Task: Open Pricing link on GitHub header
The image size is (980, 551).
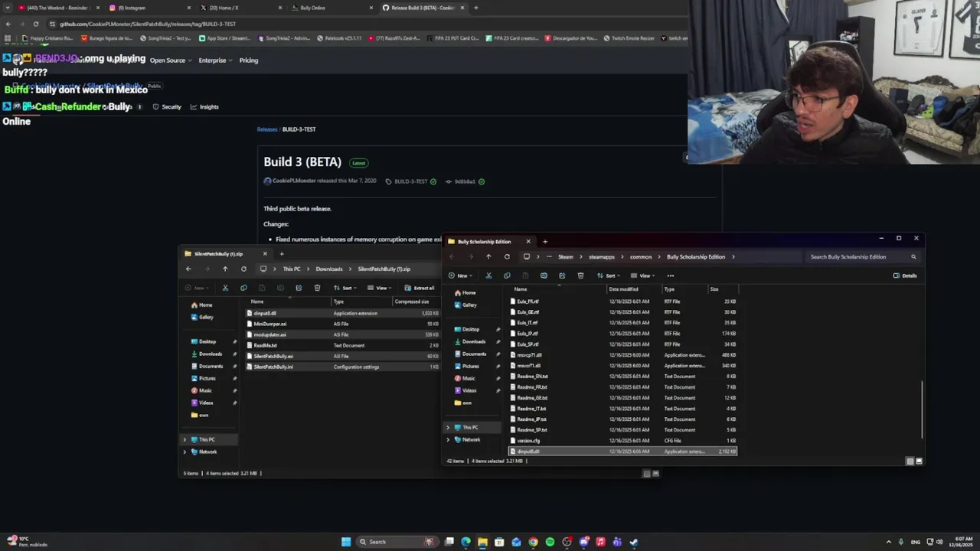Action: coord(249,60)
